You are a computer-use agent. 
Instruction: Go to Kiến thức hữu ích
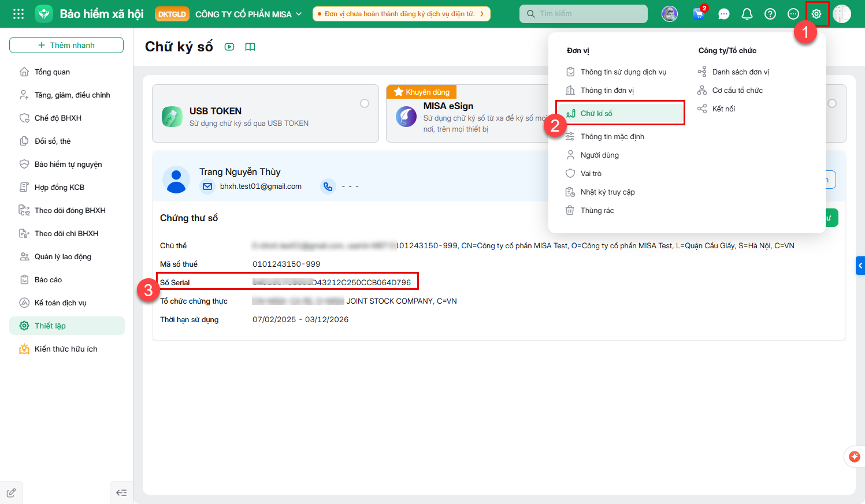67,349
